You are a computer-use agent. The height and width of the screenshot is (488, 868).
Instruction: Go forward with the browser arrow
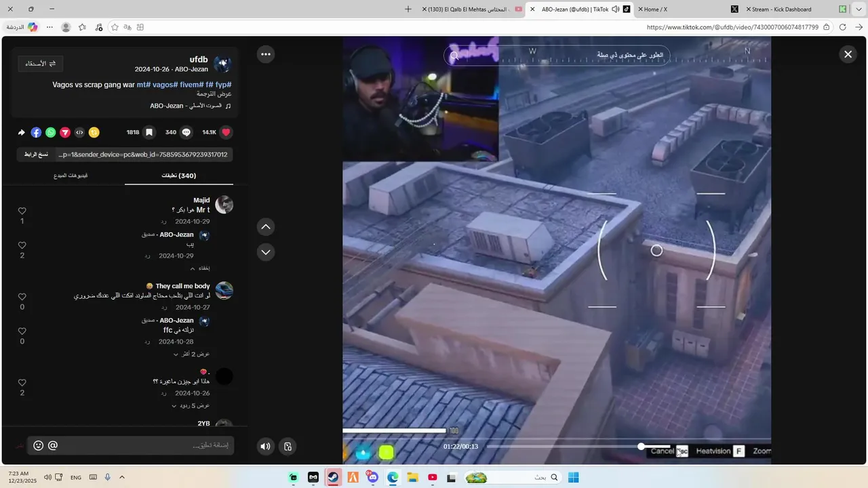[x=859, y=27]
